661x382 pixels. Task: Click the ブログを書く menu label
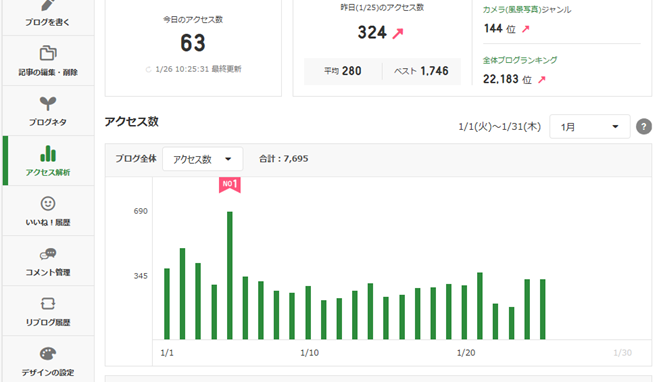47,22
